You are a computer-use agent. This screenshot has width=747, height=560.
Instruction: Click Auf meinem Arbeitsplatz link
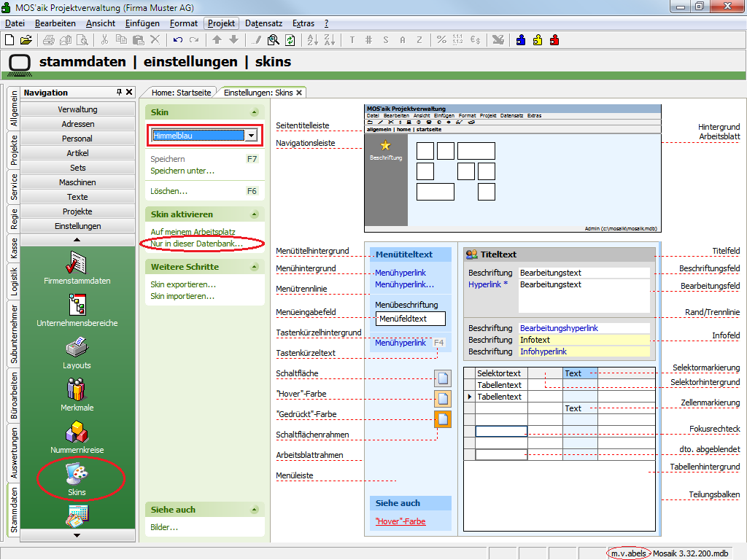(193, 232)
